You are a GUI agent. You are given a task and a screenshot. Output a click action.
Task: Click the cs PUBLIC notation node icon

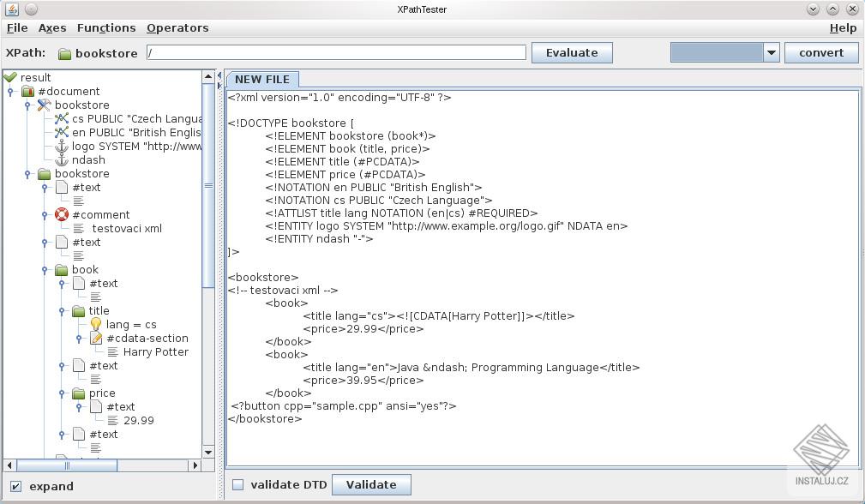coord(63,118)
